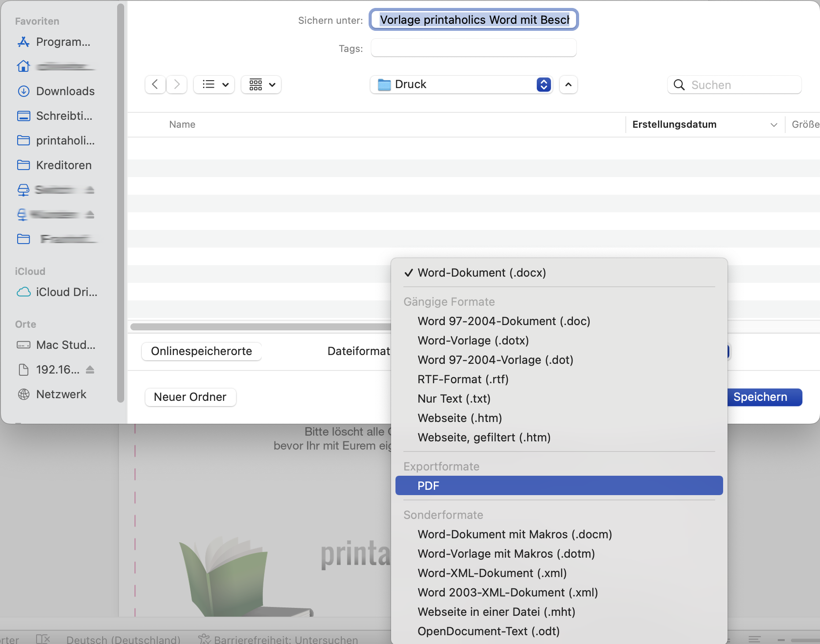This screenshot has height=644, width=820.
Task: Open Netzwerk in the sidebar
Action: coord(52,394)
